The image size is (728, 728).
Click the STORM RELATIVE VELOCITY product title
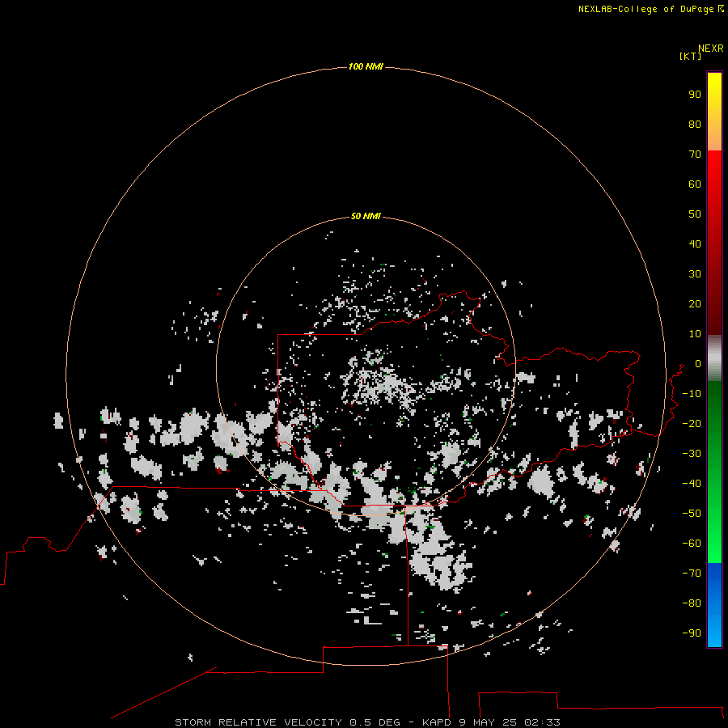[x=258, y=722]
